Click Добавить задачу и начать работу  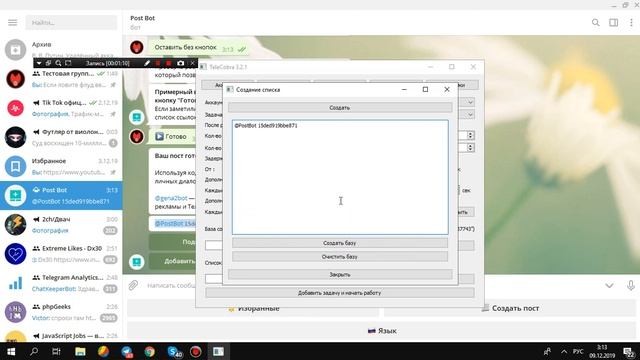click(x=340, y=293)
